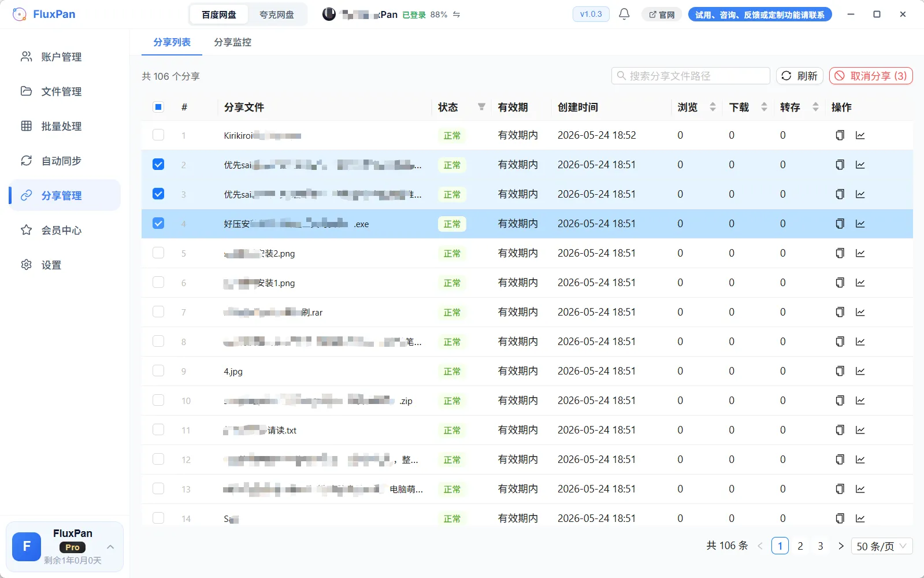Open 分享管理 in sidebar
Viewport: 924px width, 578px height.
click(65, 195)
